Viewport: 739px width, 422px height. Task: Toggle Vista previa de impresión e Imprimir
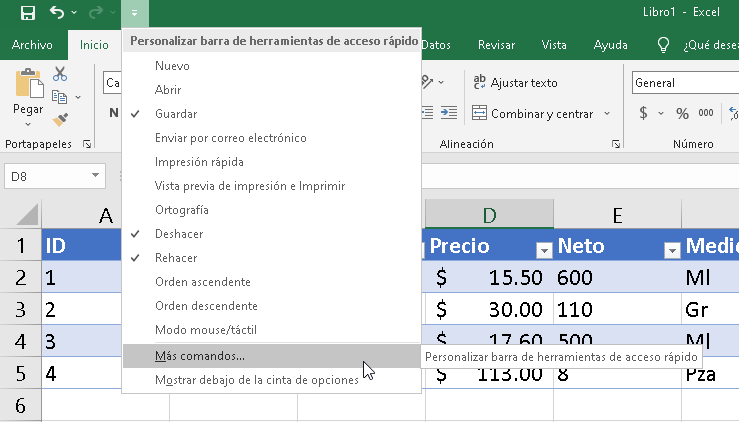pyautogui.click(x=271, y=186)
